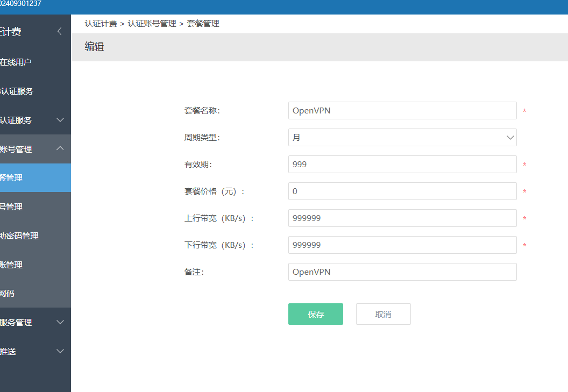This screenshot has height=392, width=568.
Task: Click the 上行带宽 input field
Action: pos(402,218)
